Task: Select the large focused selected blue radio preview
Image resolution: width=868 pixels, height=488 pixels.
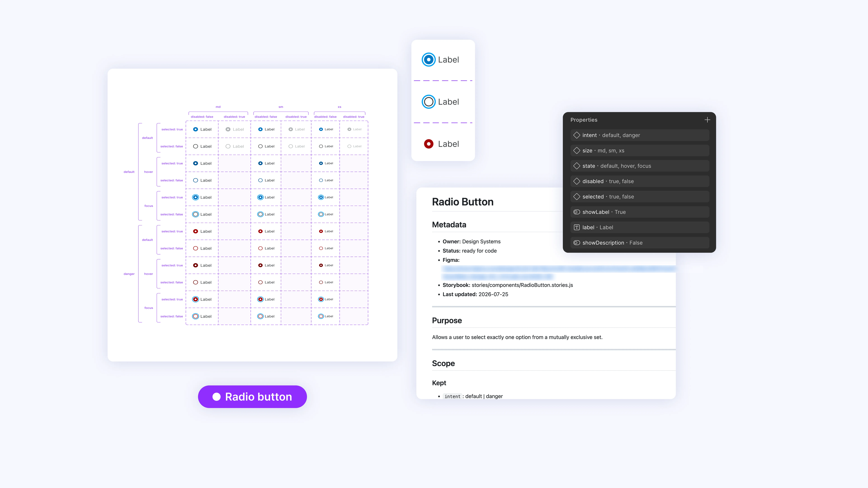Action: pyautogui.click(x=429, y=60)
